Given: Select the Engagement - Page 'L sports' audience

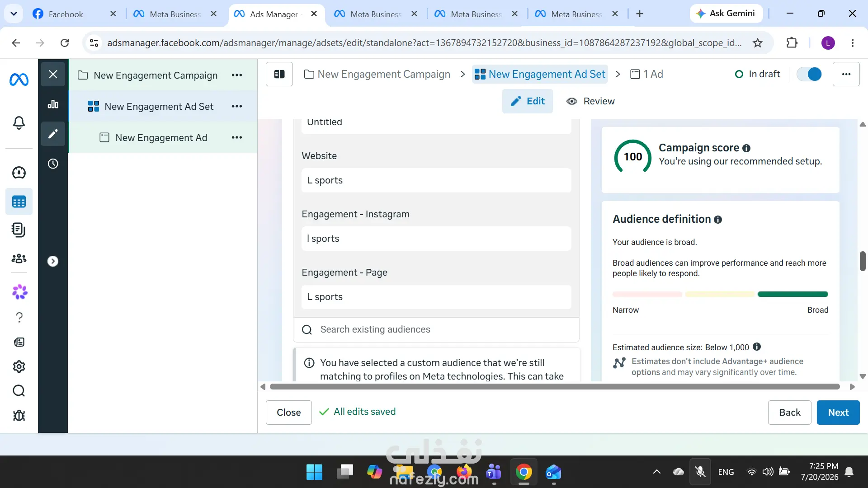Looking at the screenshot, I should point(436,297).
